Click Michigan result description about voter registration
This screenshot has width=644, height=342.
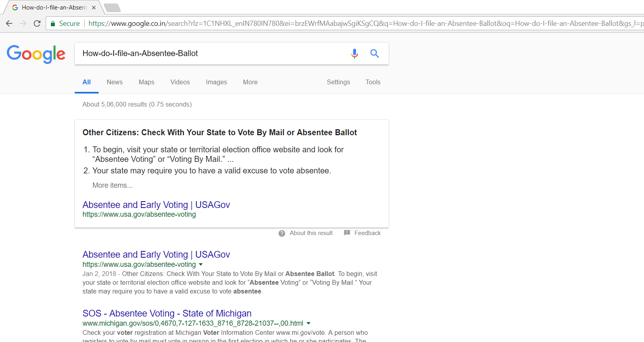(225, 336)
